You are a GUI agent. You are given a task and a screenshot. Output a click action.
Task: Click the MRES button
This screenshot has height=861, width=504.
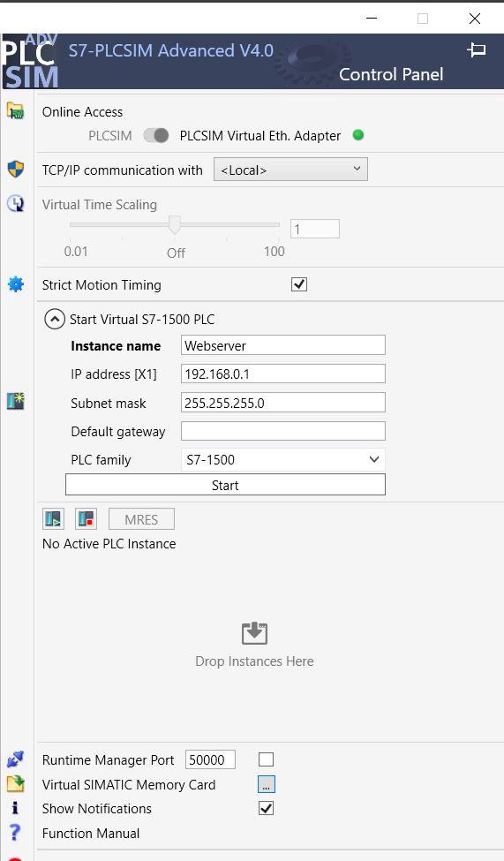click(141, 519)
